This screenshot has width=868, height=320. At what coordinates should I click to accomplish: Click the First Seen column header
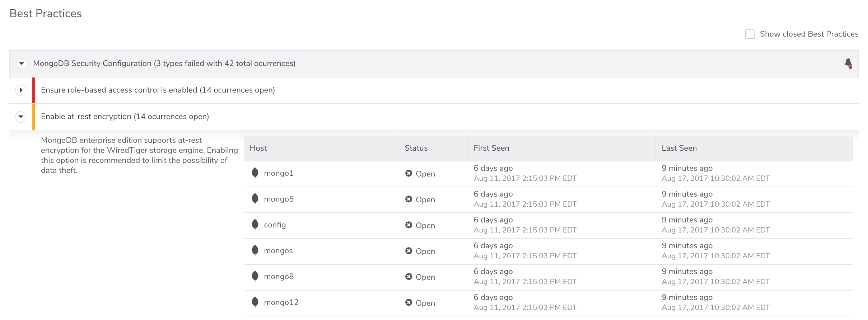pos(491,148)
